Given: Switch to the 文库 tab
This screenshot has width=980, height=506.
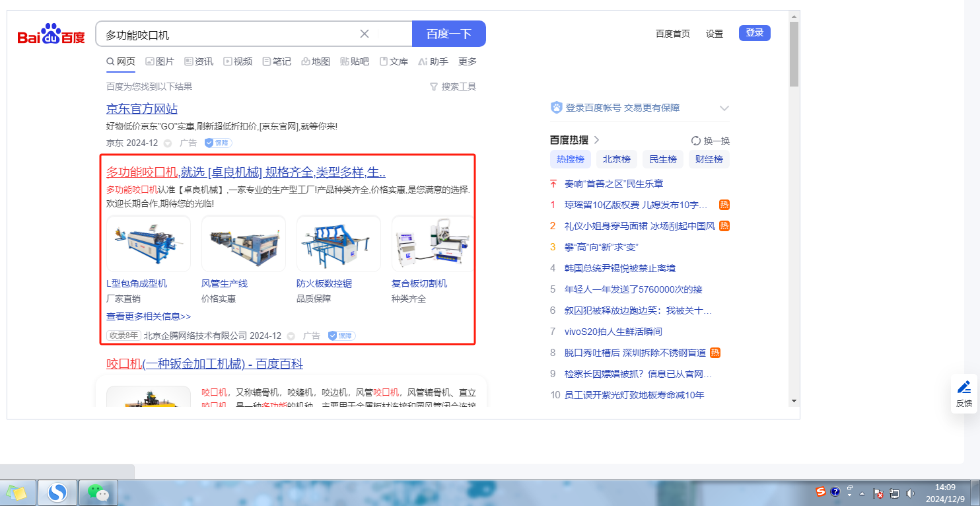Looking at the screenshot, I should pos(394,61).
